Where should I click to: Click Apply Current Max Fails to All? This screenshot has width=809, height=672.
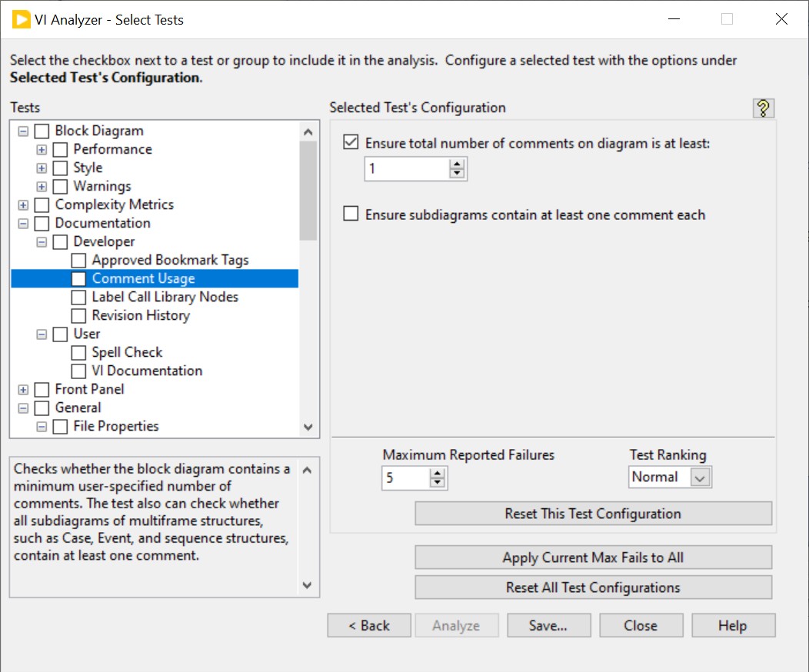tap(594, 557)
